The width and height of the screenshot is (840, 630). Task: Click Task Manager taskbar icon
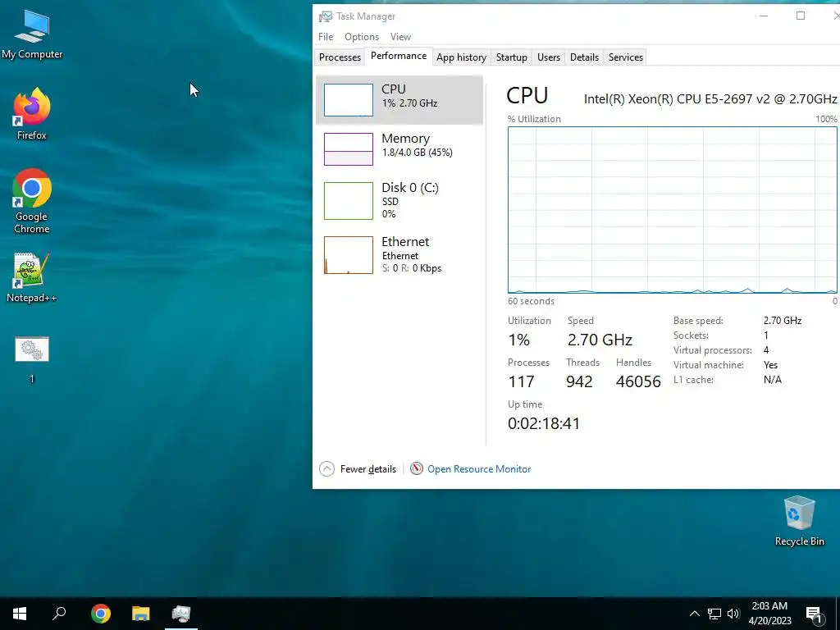181,614
